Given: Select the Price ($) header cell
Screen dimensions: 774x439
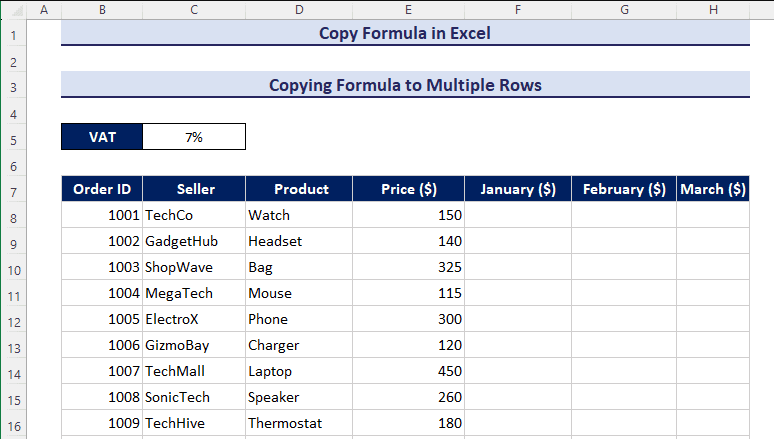Looking at the screenshot, I should click(408, 189).
